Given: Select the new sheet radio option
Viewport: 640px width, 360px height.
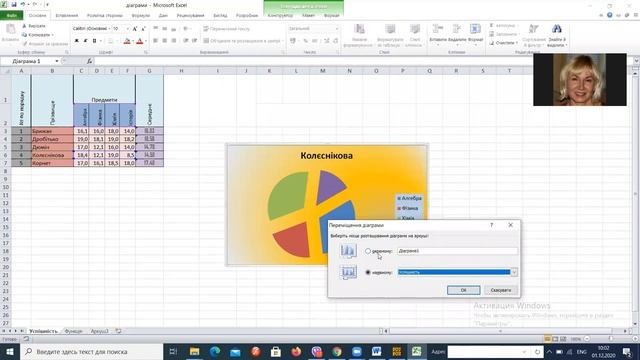Looking at the screenshot, I should (368, 251).
